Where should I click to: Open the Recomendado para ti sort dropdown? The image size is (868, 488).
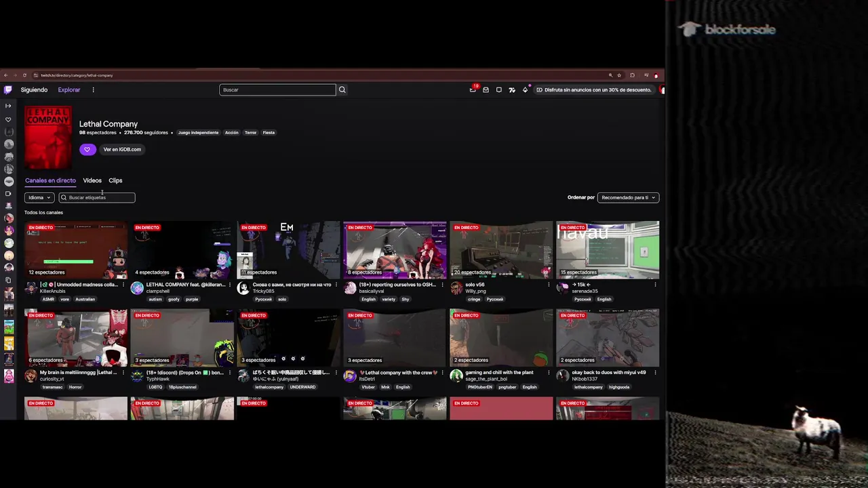(x=628, y=197)
